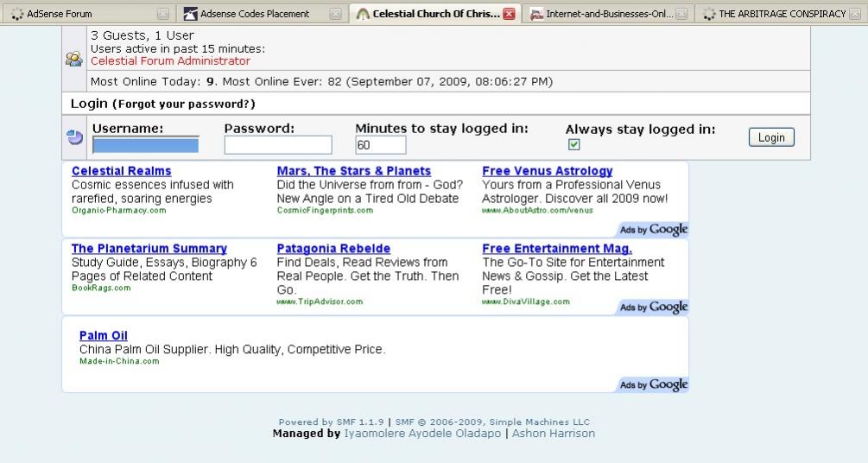The image size is (868, 463).
Task: Click Made-in-China.com URL
Action: 119,361
